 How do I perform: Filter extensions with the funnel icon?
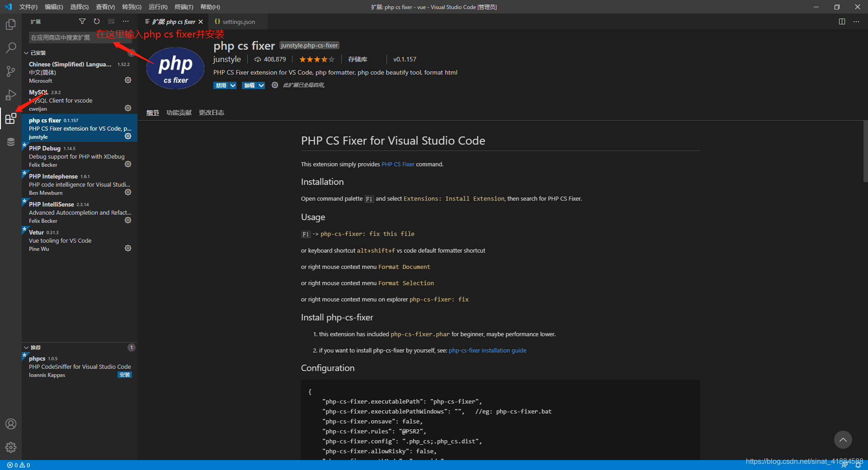click(x=82, y=21)
